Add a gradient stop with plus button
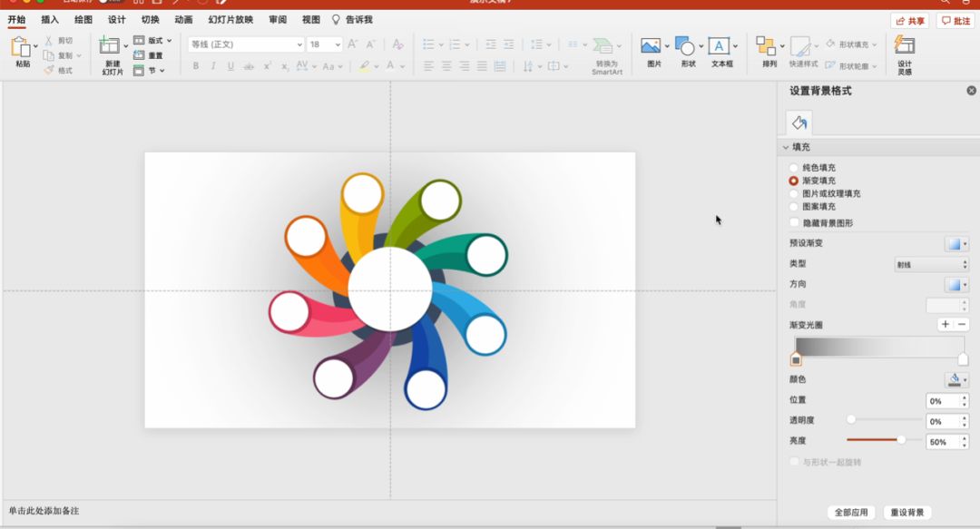Screen dimensions: 980x529 (945, 324)
